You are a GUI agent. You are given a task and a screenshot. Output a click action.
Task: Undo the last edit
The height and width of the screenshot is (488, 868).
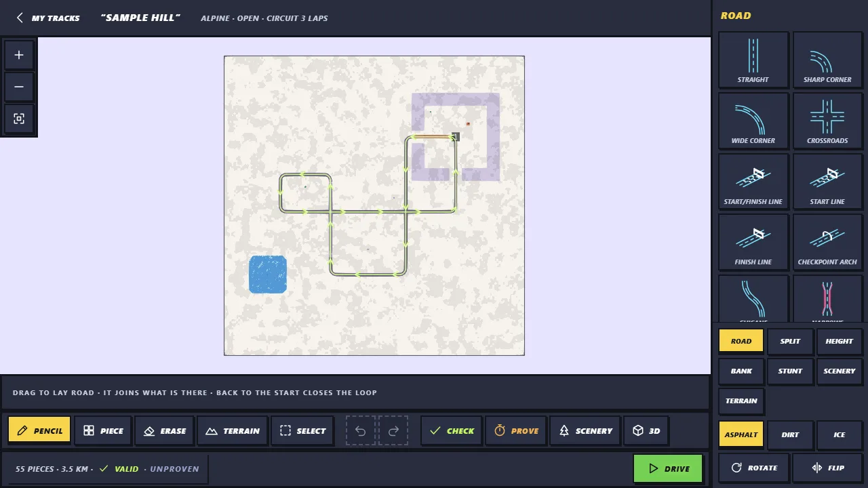pos(361,430)
